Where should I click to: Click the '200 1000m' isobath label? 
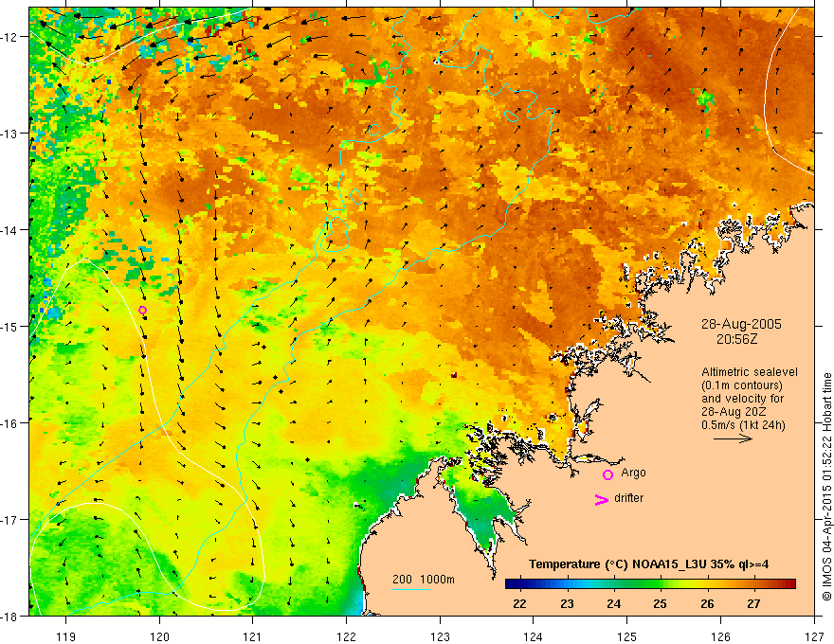click(424, 580)
